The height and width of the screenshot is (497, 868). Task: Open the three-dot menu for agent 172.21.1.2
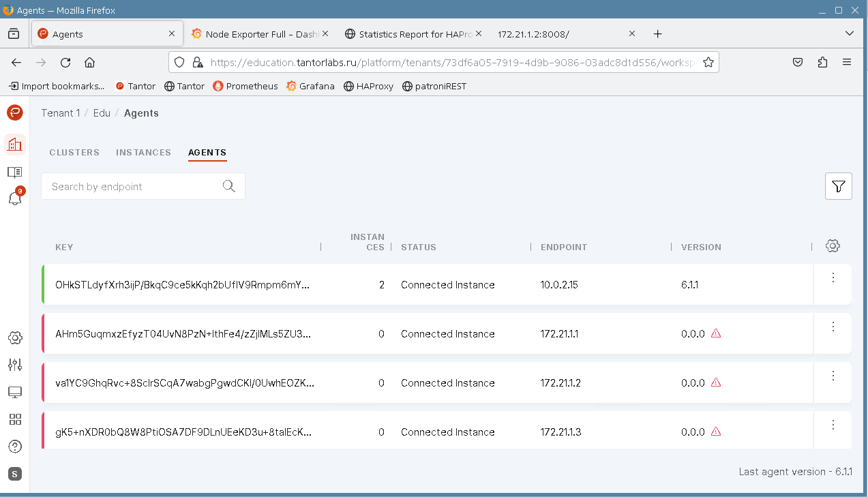[x=833, y=376]
